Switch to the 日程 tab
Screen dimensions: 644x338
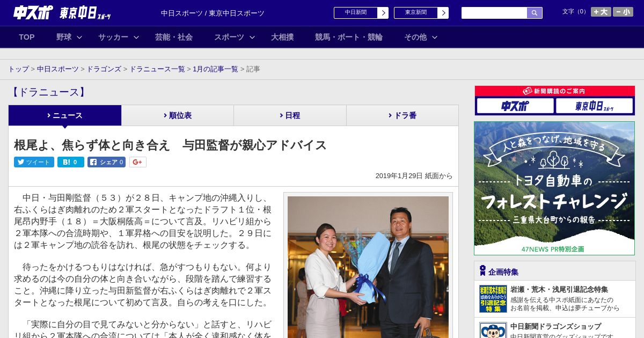click(290, 115)
